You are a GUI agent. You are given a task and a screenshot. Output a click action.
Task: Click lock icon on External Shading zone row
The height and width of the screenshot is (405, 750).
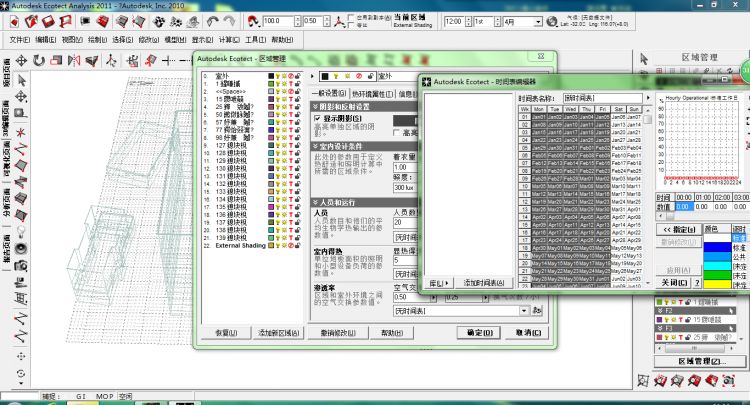coord(298,245)
